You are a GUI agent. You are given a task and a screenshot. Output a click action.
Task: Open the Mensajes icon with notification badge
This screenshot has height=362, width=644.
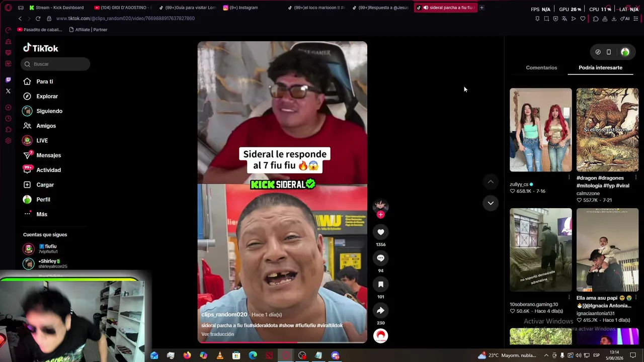point(28,155)
